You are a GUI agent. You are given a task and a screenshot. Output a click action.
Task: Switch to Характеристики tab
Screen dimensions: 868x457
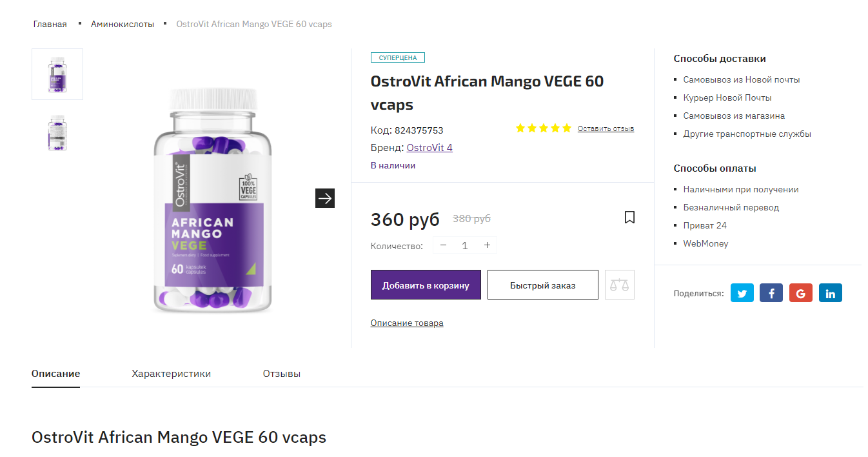pyautogui.click(x=172, y=374)
